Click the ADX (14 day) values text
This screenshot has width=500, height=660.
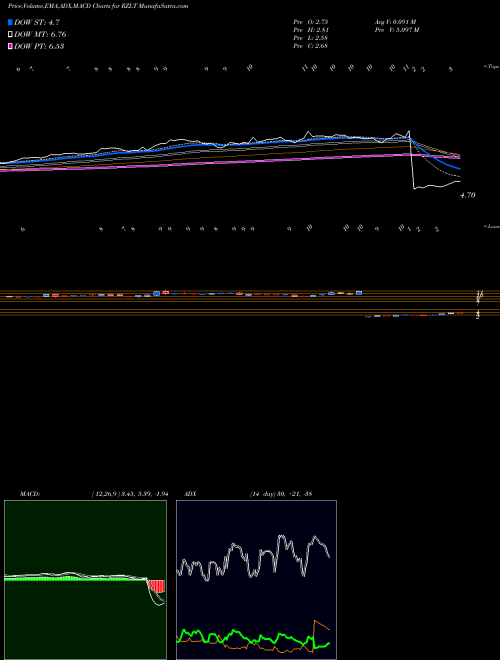coord(281,494)
